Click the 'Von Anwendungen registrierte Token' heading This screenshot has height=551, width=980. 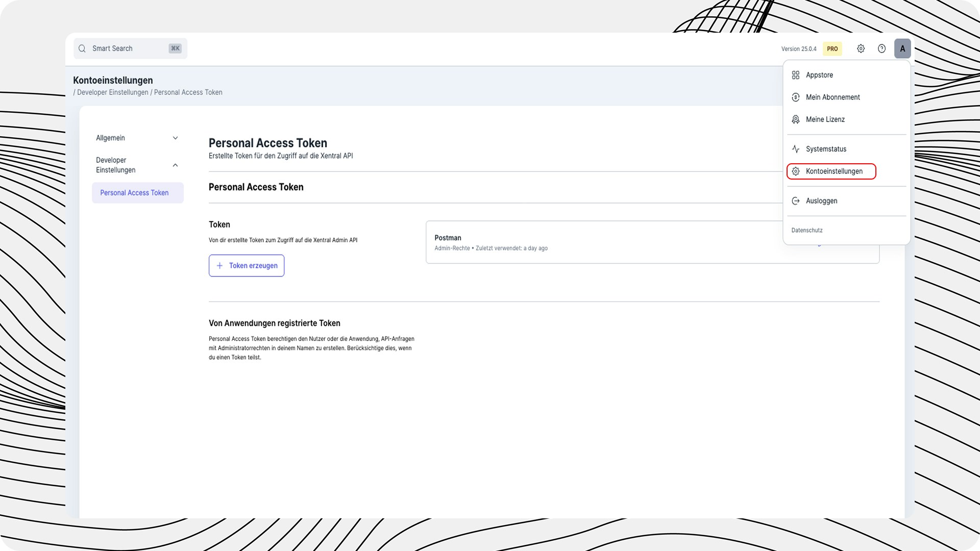275,323
